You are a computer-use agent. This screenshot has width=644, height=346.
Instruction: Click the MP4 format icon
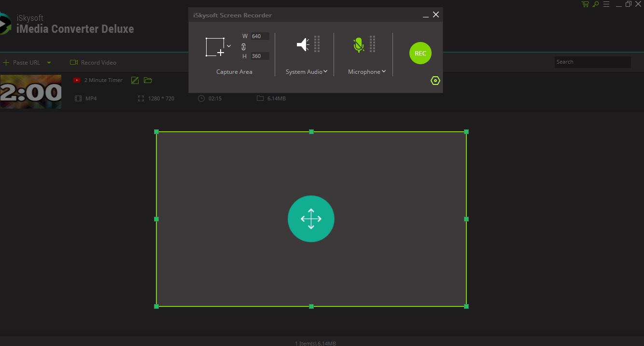coord(78,98)
